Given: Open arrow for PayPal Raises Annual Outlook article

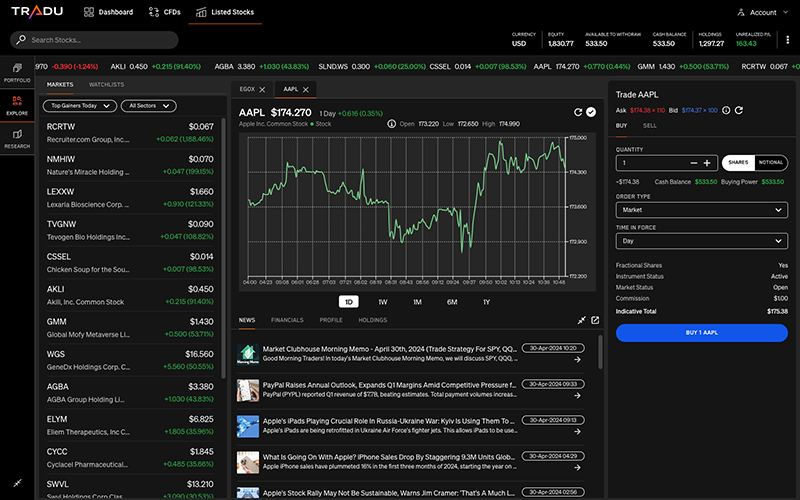Looking at the screenshot, I should [578, 395].
